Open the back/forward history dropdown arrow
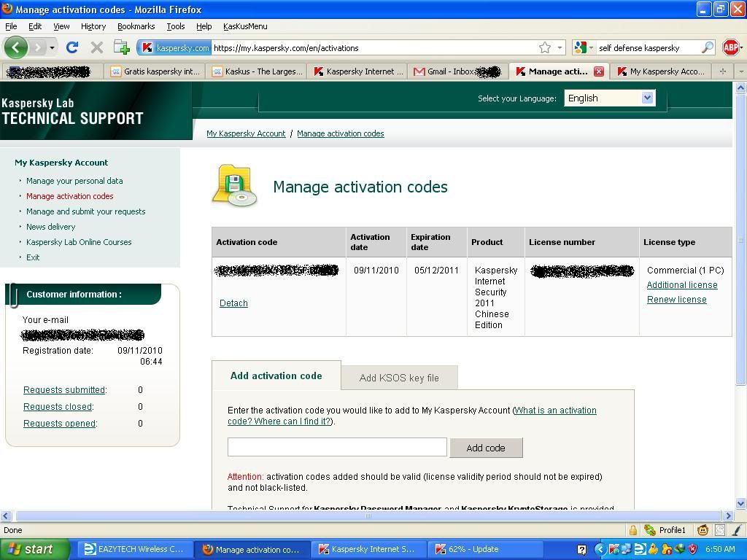 click(x=52, y=47)
